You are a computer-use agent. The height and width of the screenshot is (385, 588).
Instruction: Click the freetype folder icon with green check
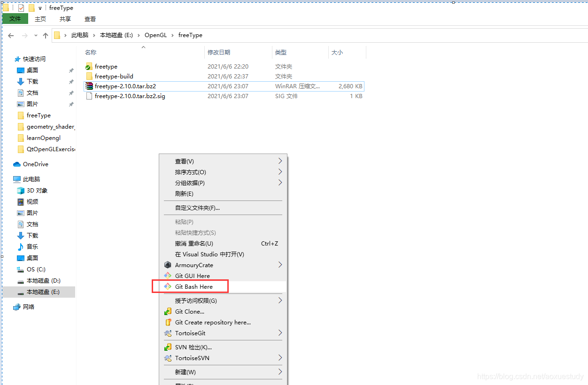point(89,67)
